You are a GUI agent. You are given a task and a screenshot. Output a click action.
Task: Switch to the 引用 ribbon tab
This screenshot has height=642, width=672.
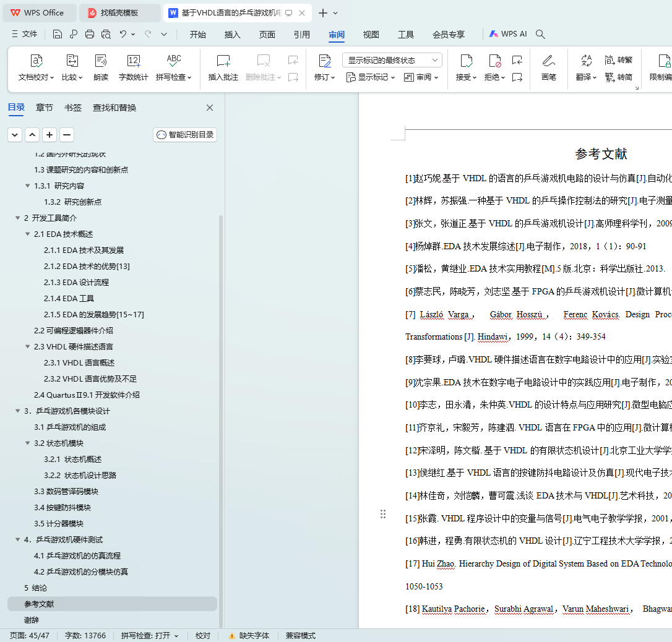click(302, 35)
